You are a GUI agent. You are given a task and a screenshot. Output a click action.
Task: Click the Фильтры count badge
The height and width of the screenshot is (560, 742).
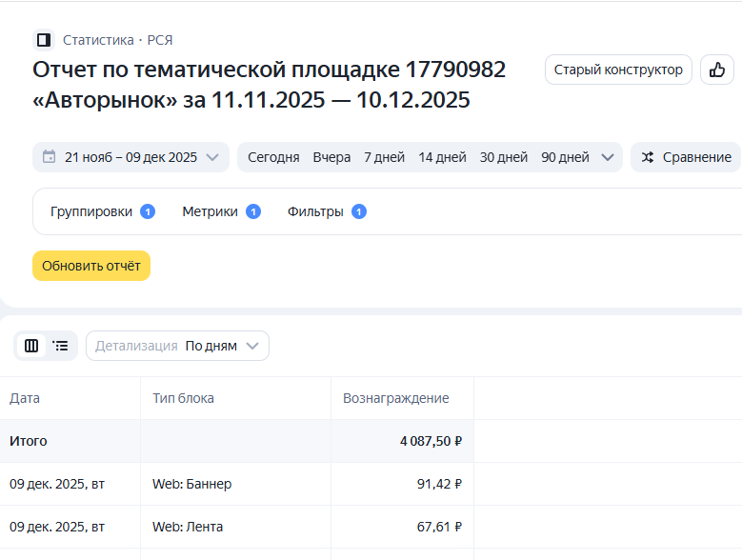pyautogui.click(x=358, y=211)
